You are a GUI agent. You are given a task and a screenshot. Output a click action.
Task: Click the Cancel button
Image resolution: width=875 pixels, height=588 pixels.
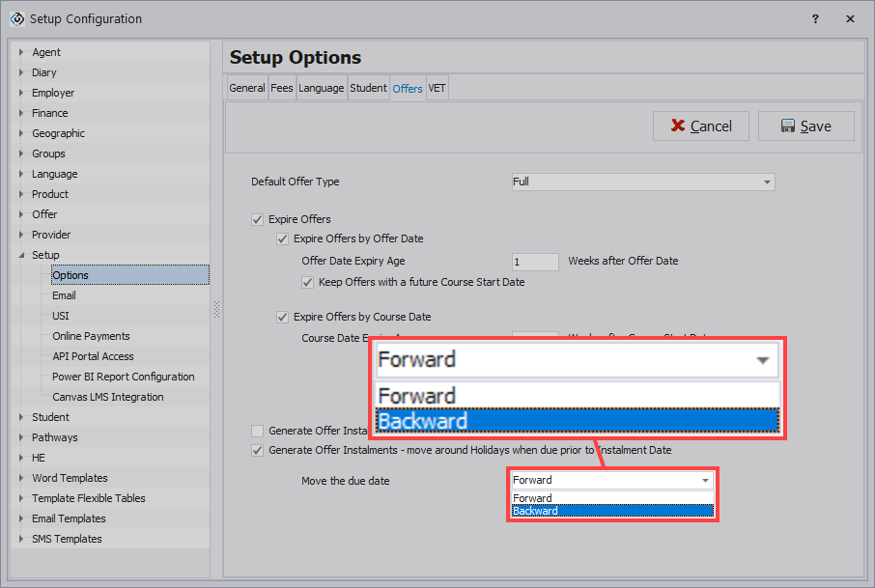[700, 126]
